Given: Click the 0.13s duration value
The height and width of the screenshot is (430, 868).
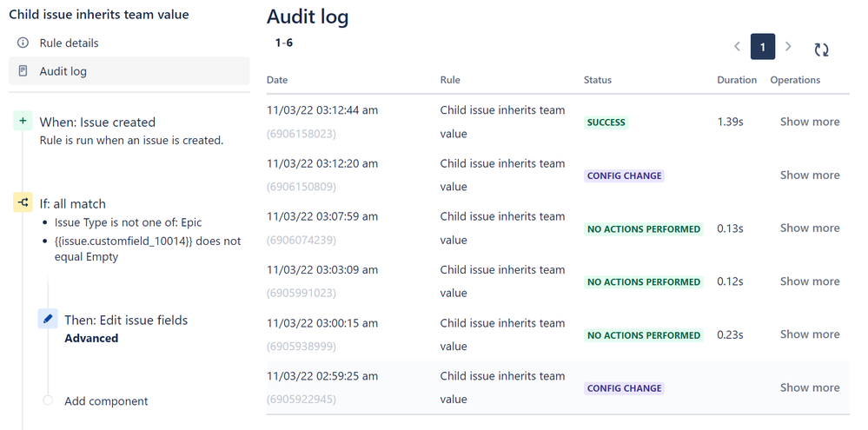Looking at the screenshot, I should pyautogui.click(x=730, y=228).
